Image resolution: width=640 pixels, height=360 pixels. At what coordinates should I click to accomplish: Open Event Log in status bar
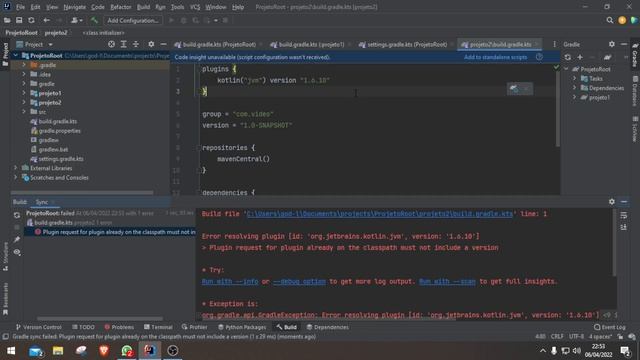[610, 327]
